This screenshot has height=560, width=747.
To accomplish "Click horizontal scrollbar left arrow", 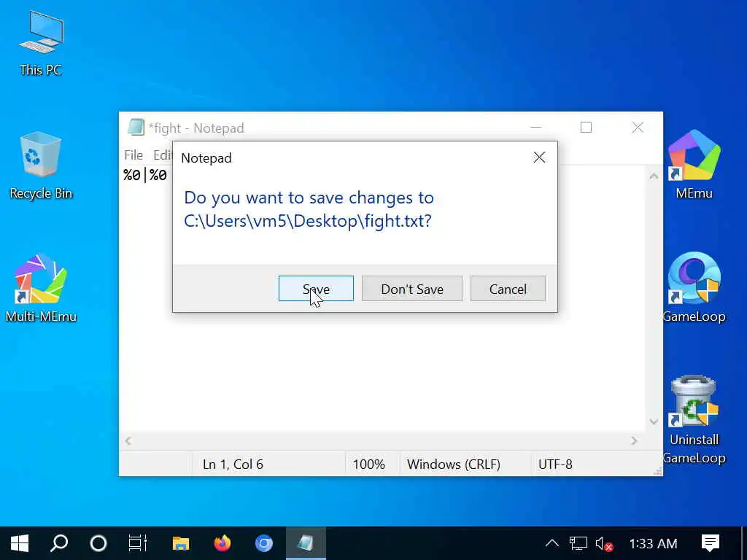I will (x=128, y=441).
